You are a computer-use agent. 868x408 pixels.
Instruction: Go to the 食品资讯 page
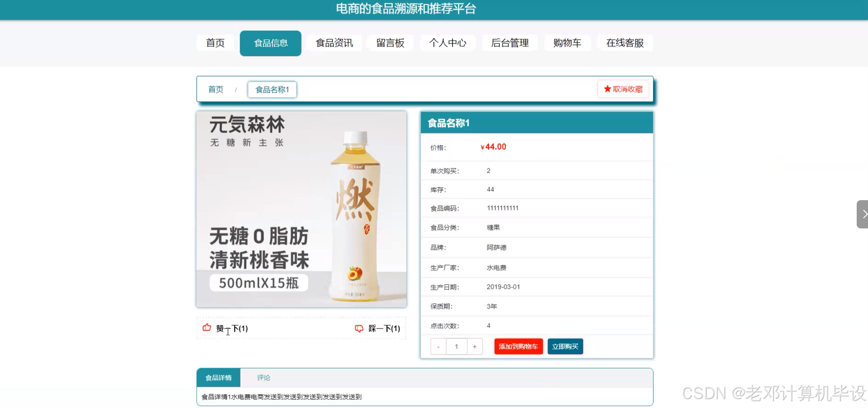click(334, 43)
